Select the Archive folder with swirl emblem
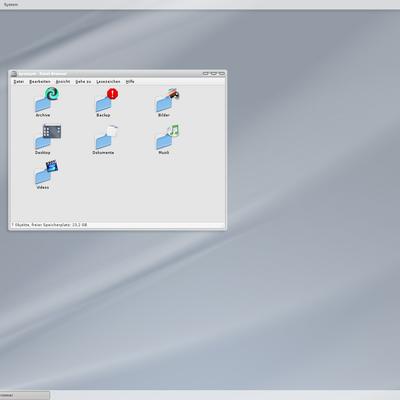Image resolution: width=400 pixels, height=400 pixels. click(47, 100)
